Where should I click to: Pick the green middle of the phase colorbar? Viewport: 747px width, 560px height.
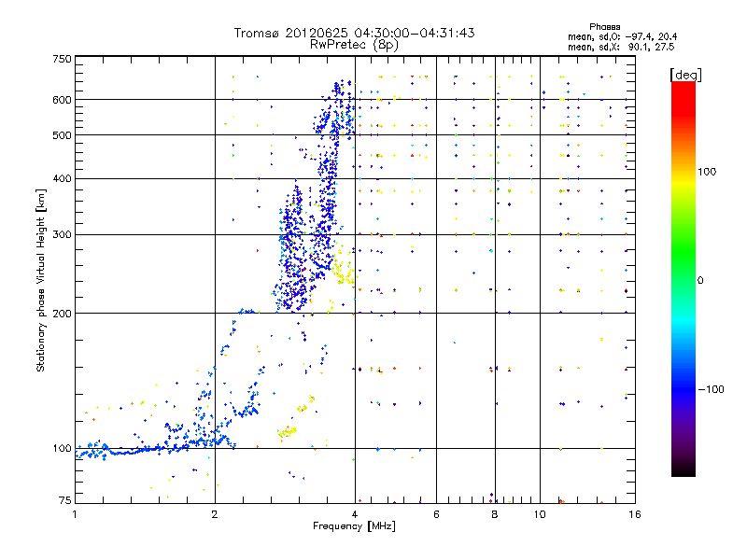point(684,258)
